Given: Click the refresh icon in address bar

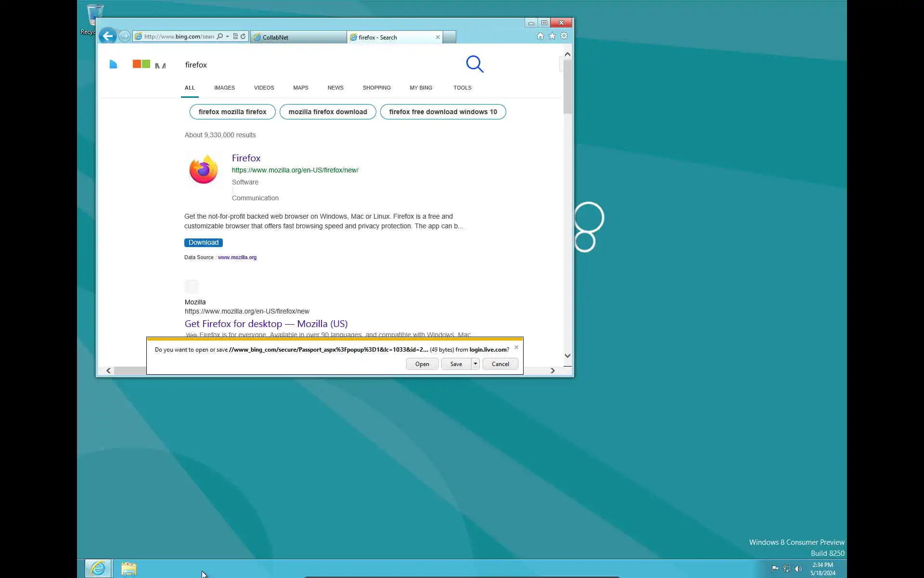Looking at the screenshot, I should (243, 36).
